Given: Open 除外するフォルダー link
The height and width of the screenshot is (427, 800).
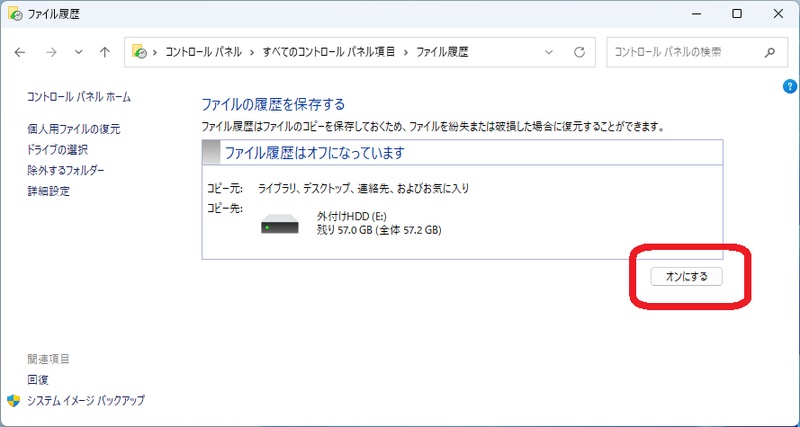Looking at the screenshot, I should [66, 170].
